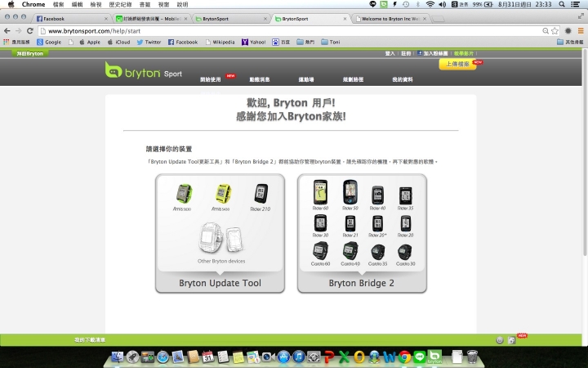Click the zoom magnifier in address bar
Viewport: 588px width, 368px height.
click(x=546, y=31)
